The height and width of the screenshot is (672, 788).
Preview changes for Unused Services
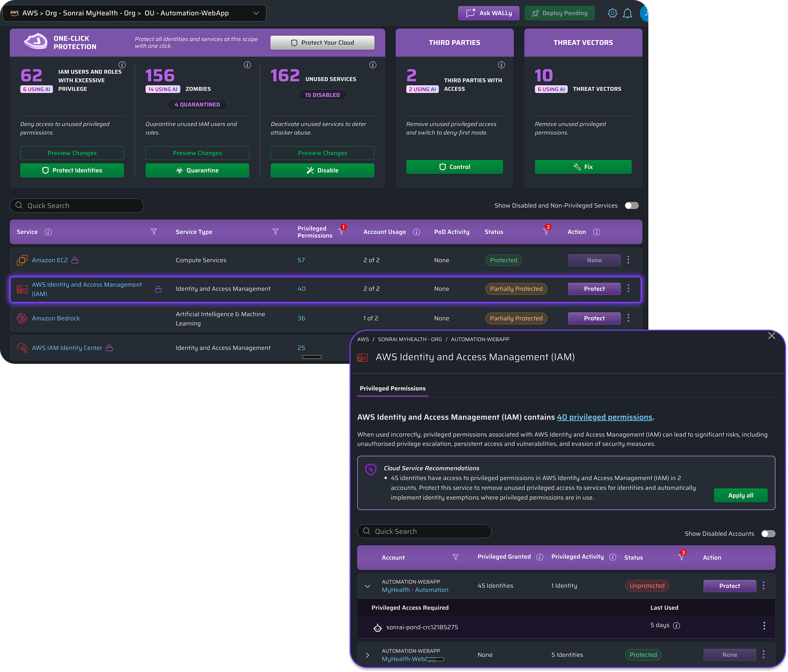[x=323, y=153]
